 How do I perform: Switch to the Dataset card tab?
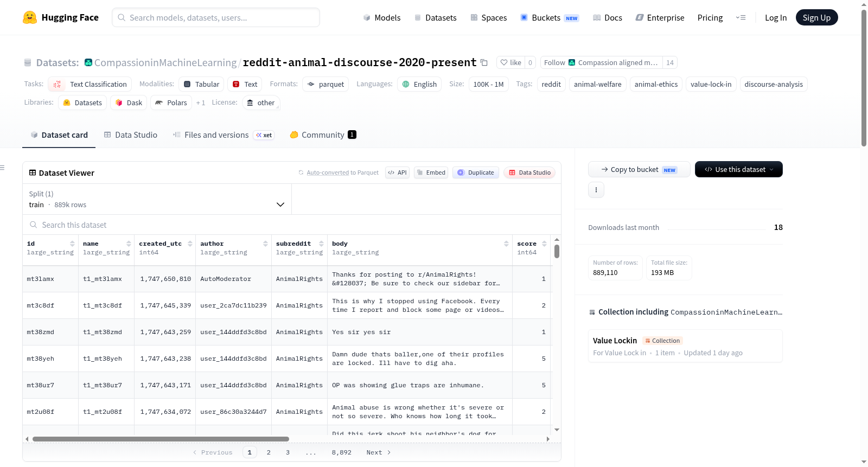59,135
